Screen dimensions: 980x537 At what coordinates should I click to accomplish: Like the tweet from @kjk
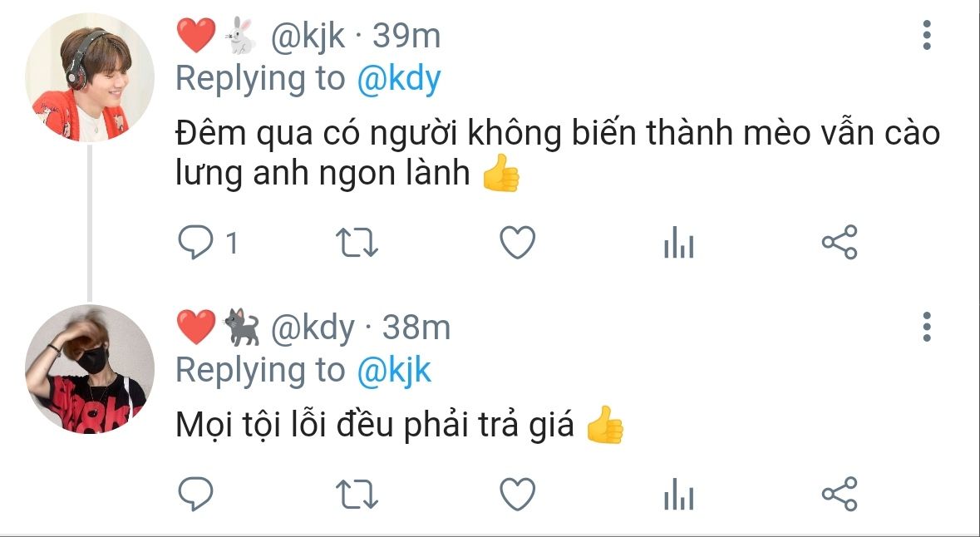pyautogui.click(x=518, y=242)
